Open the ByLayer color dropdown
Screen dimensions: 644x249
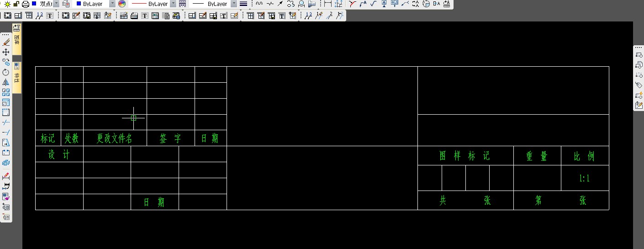pyautogui.click(x=112, y=4)
